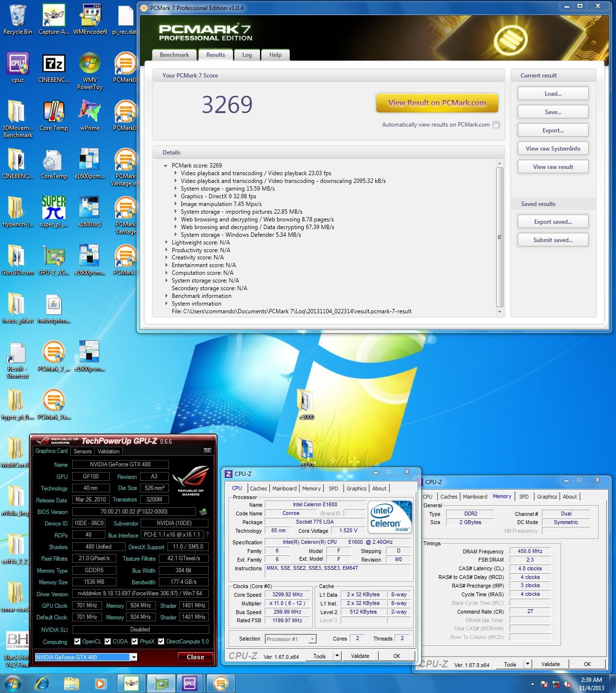This screenshot has height=693, width=616.
Task: Open SPD tab in Memory CPU-Z window
Action: [524, 497]
